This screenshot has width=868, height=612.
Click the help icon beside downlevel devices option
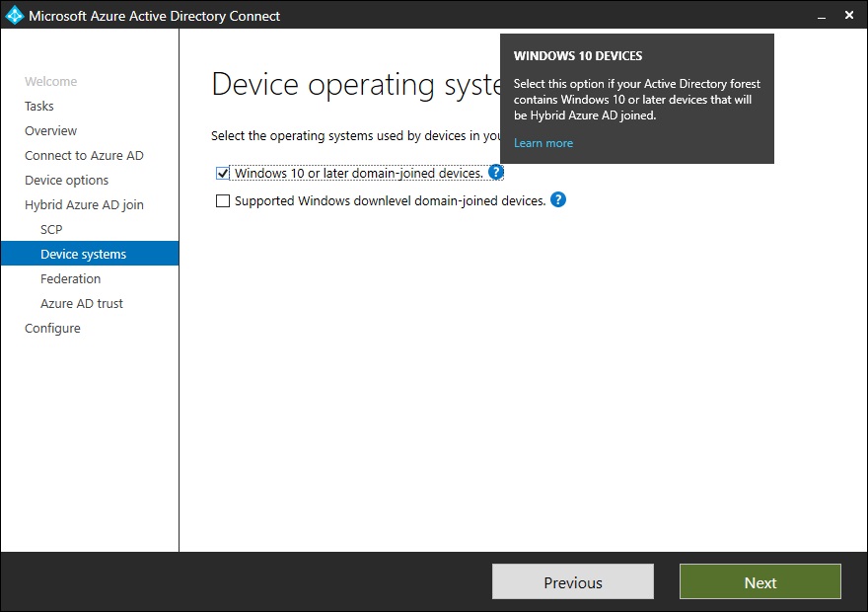point(558,199)
